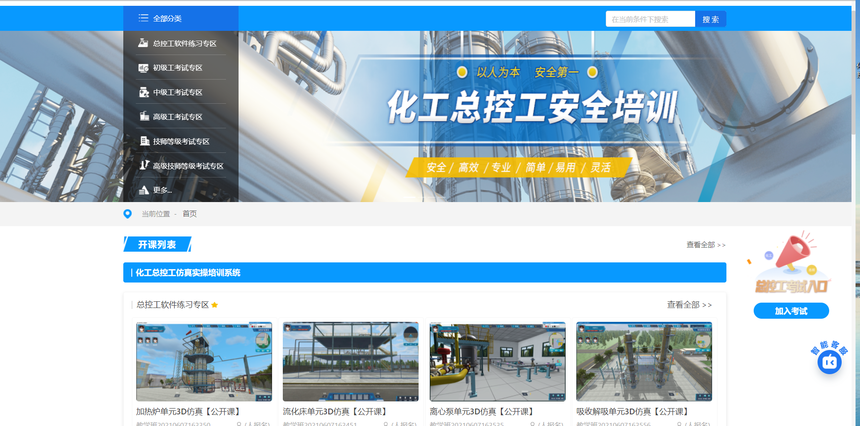Click the icon beside 技师等级考试专区

pos(144,141)
